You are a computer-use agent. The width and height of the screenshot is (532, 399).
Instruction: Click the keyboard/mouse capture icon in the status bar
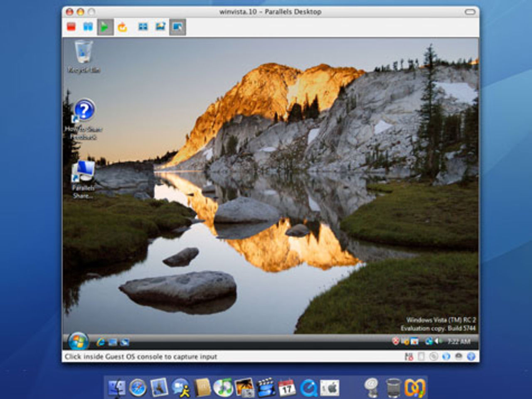click(409, 357)
